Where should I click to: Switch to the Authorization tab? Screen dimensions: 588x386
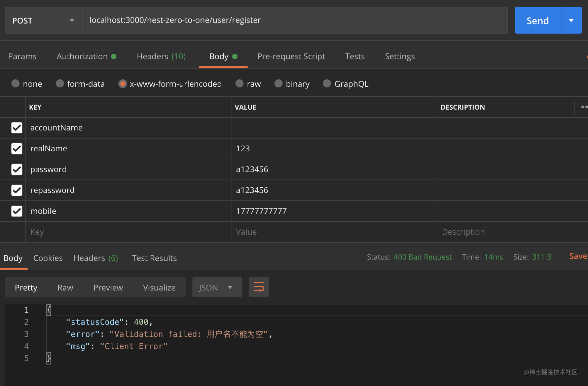click(x=86, y=56)
